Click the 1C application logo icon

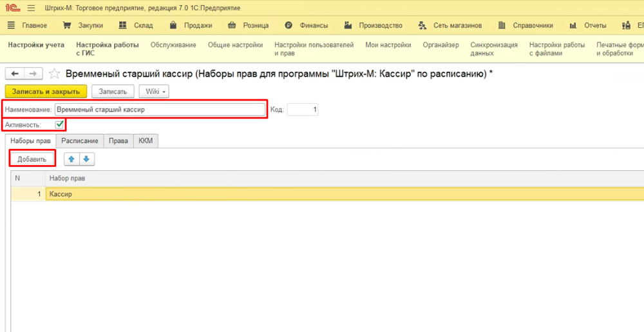11,8
